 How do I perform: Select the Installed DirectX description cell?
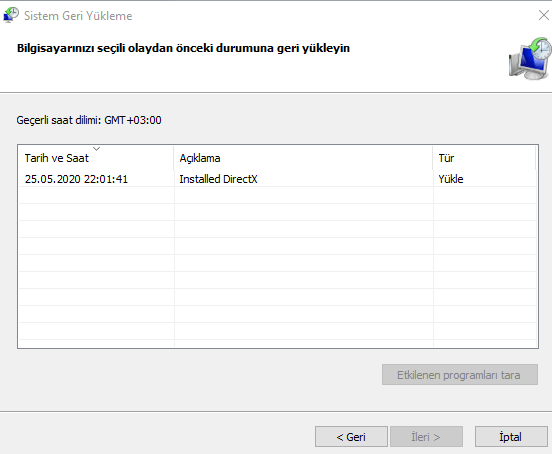pos(218,179)
